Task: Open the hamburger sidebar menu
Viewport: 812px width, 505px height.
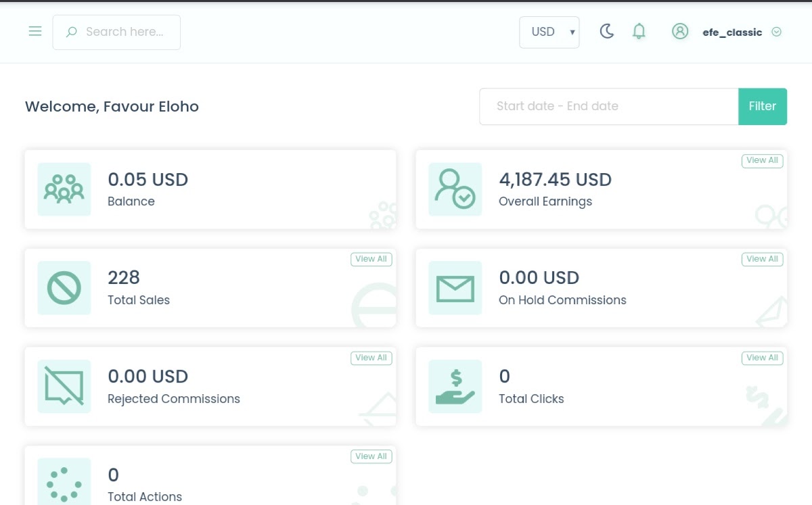Action: point(35,32)
